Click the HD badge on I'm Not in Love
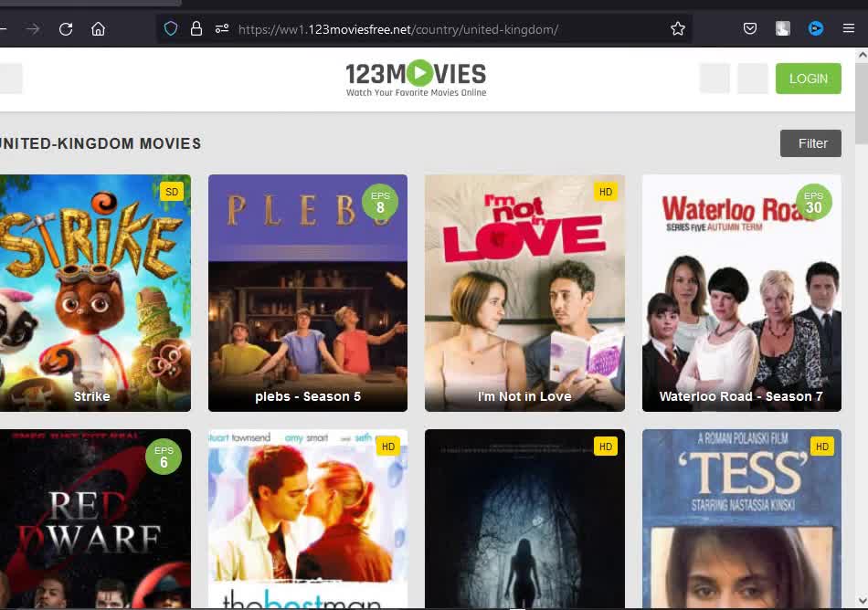The image size is (868, 610). [x=606, y=192]
